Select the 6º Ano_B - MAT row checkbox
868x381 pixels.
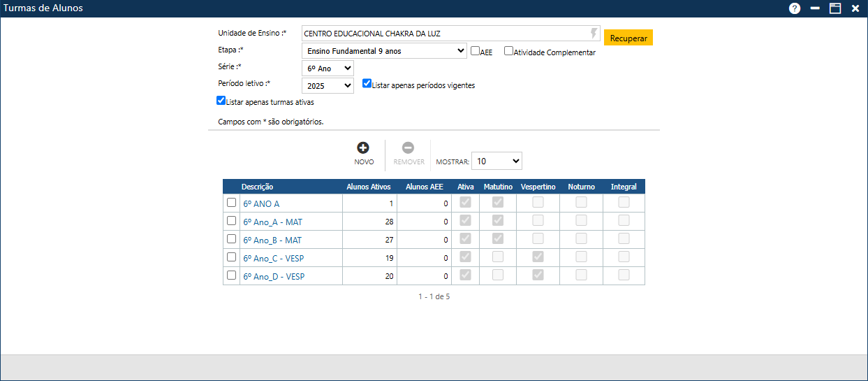click(232, 239)
